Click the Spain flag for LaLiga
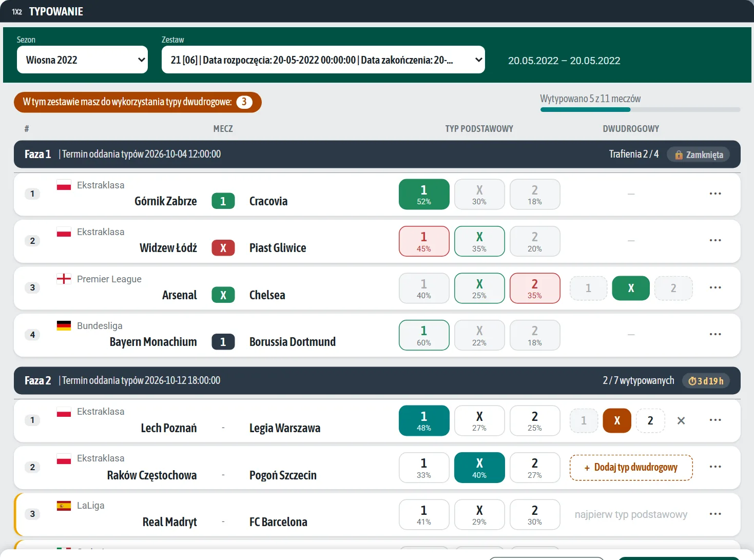This screenshot has height=560, width=754. tap(64, 506)
